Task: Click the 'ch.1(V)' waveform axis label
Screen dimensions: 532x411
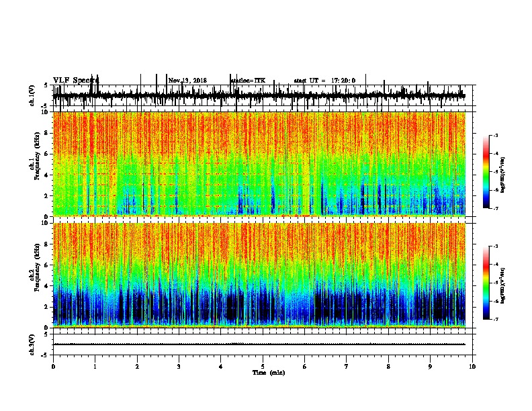Action: click(x=32, y=95)
